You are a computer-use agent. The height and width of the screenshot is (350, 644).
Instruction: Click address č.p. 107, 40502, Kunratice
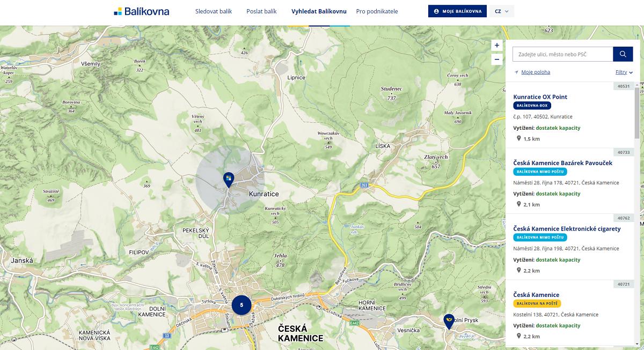543,117
